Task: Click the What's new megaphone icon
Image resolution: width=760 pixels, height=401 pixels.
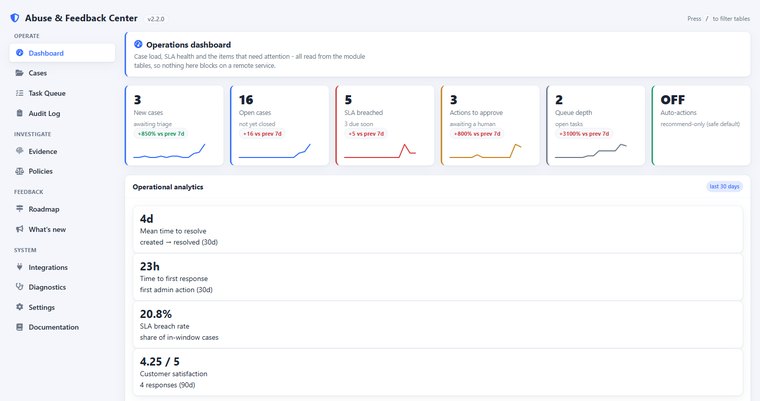Action: click(x=19, y=229)
